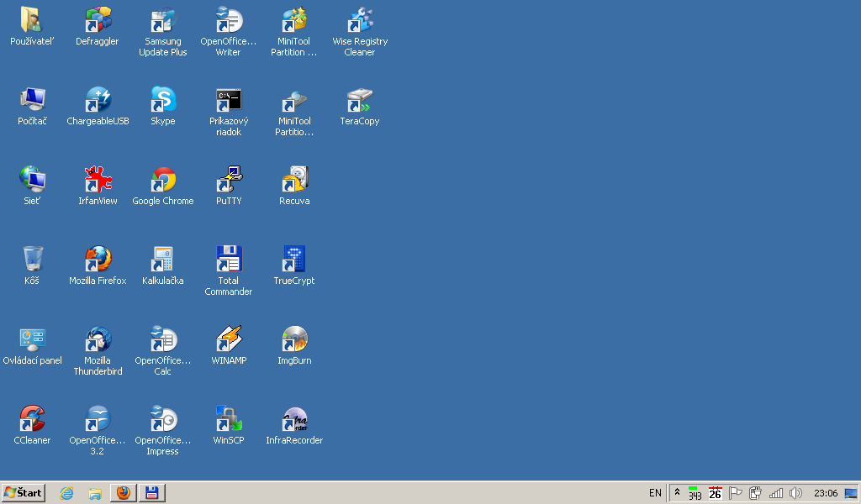
Task: Click the show desktop tray icon
Action: tap(851, 493)
